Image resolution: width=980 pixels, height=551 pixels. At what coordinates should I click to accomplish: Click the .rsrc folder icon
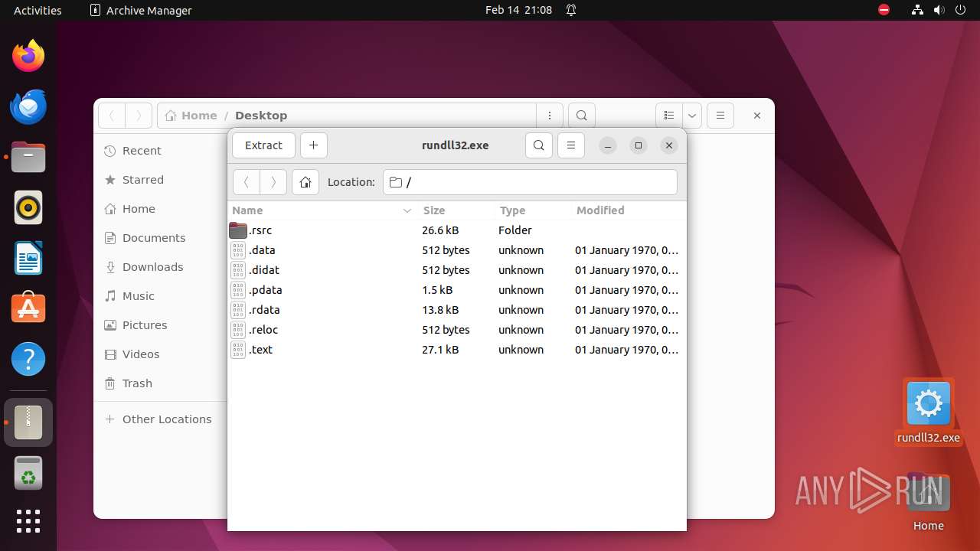point(238,230)
